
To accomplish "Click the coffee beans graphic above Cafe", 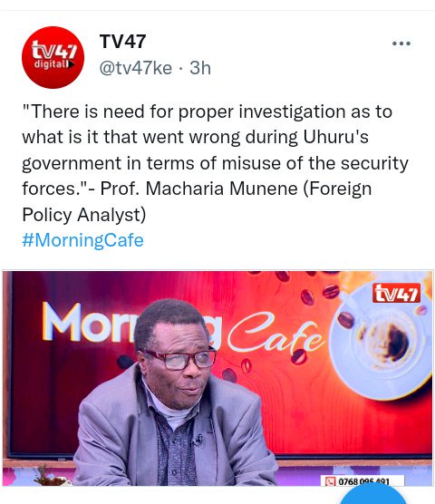I will (x=316, y=291).
